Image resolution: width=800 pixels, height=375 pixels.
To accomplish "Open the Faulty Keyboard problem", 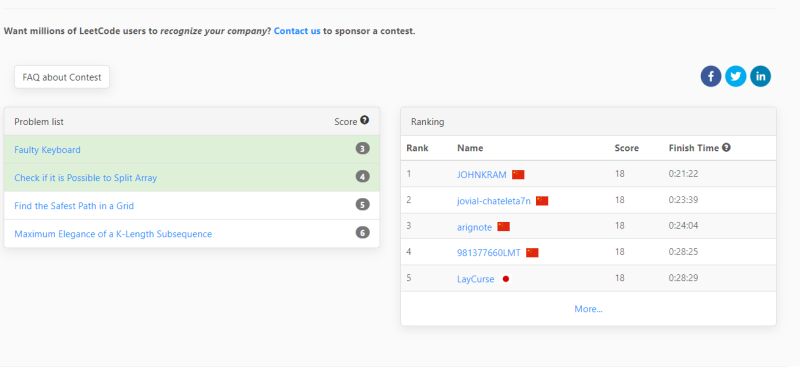I will pos(47,150).
